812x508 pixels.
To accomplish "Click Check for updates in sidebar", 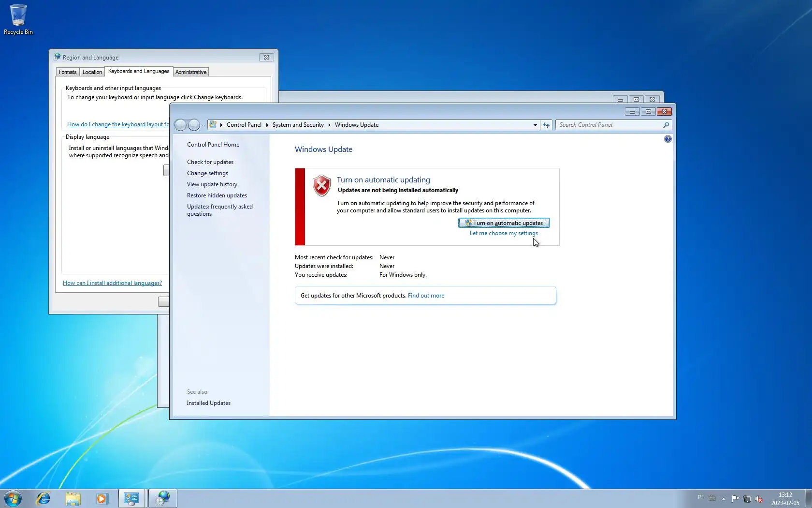I will tap(210, 162).
